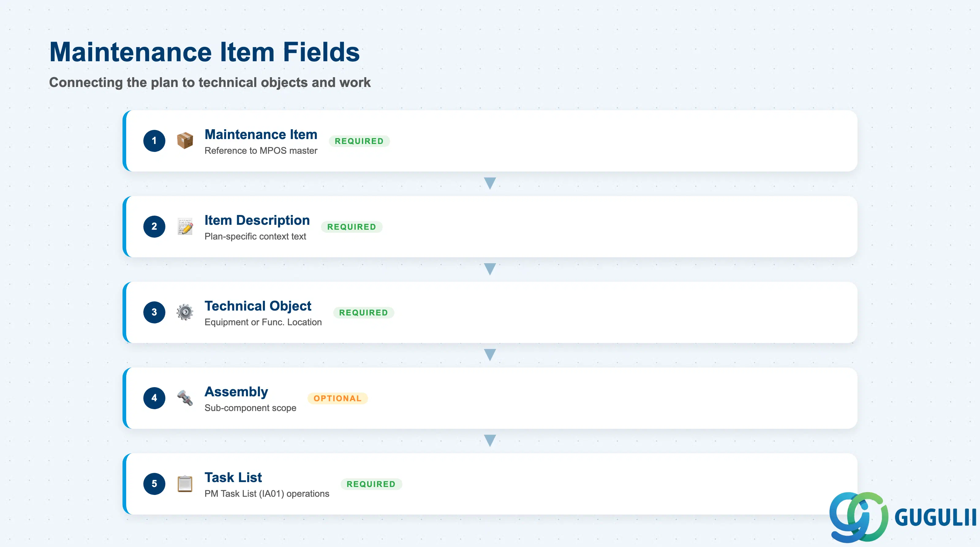The image size is (980, 547).
Task: Click the package box icon beside Maintenance Item
Action: pos(185,141)
